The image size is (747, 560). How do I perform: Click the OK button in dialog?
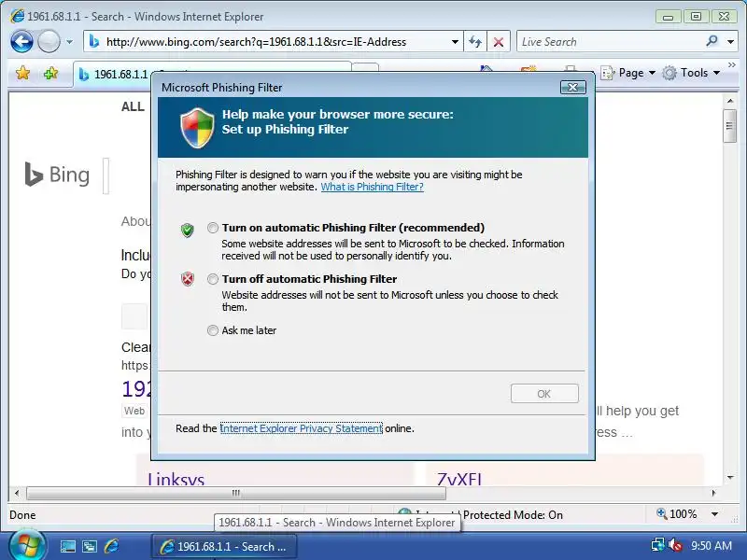[544, 394]
